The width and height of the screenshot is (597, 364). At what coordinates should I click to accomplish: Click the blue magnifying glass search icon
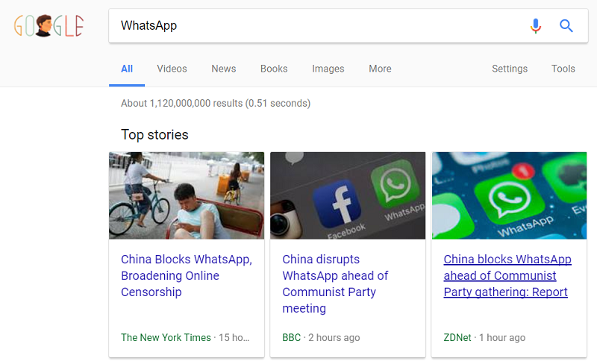coord(566,26)
